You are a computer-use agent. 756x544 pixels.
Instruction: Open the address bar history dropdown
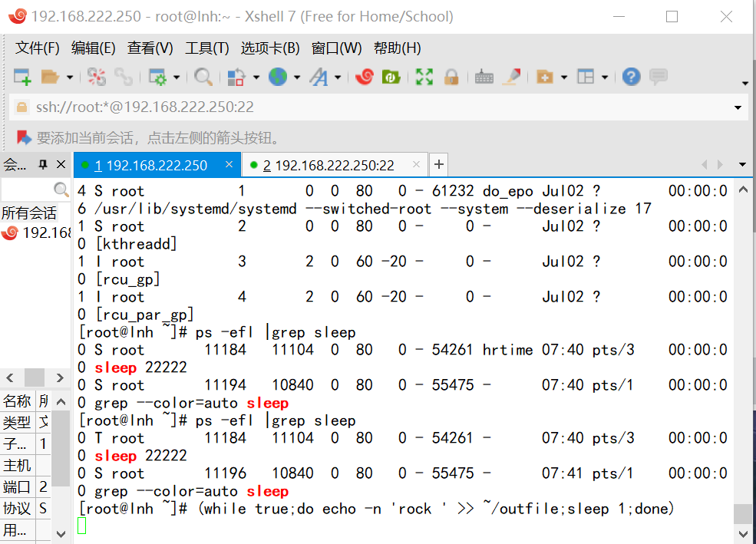[x=738, y=107]
